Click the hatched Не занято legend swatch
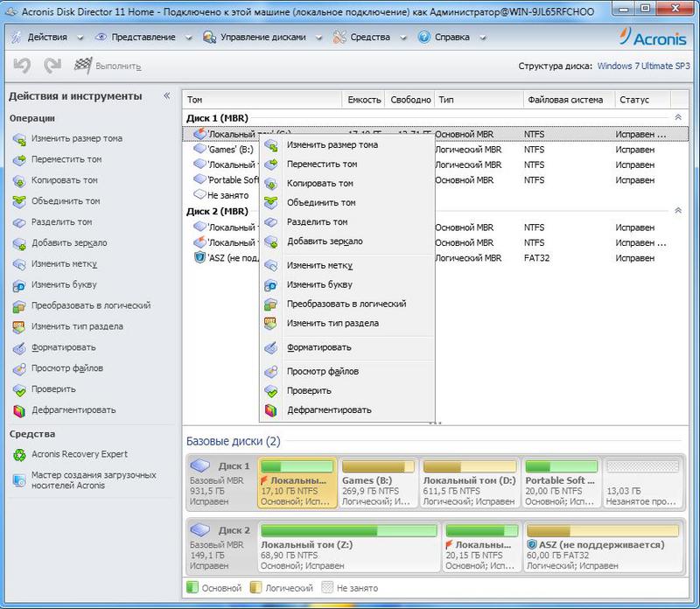700x609 pixels. [x=327, y=587]
